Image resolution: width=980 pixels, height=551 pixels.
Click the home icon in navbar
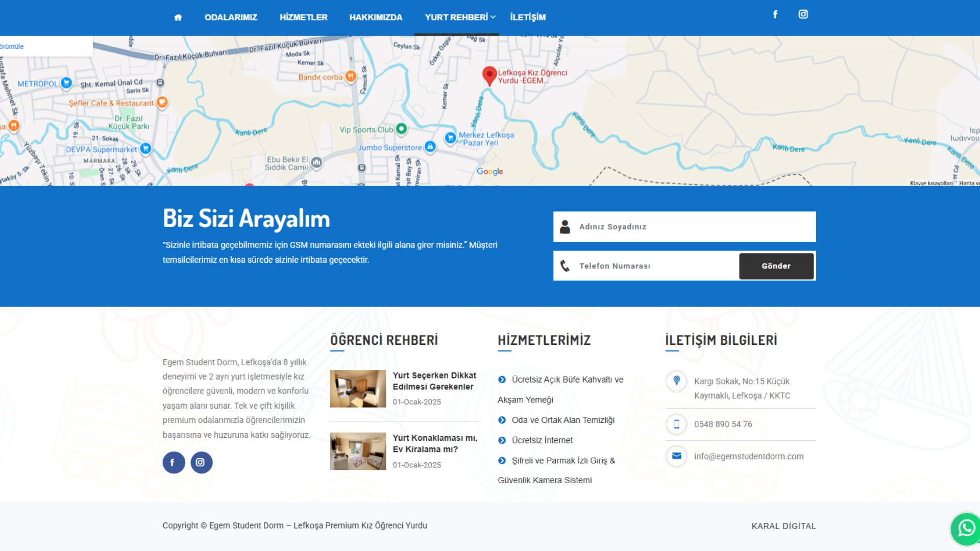[x=178, y=17]
